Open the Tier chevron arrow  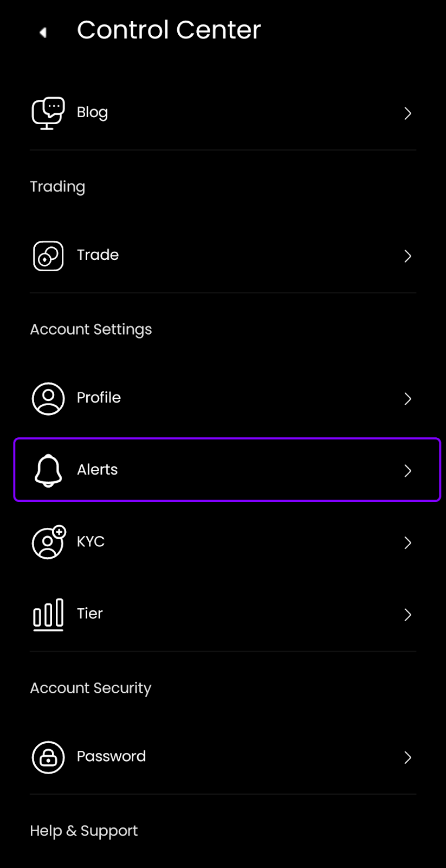(408, 615)
